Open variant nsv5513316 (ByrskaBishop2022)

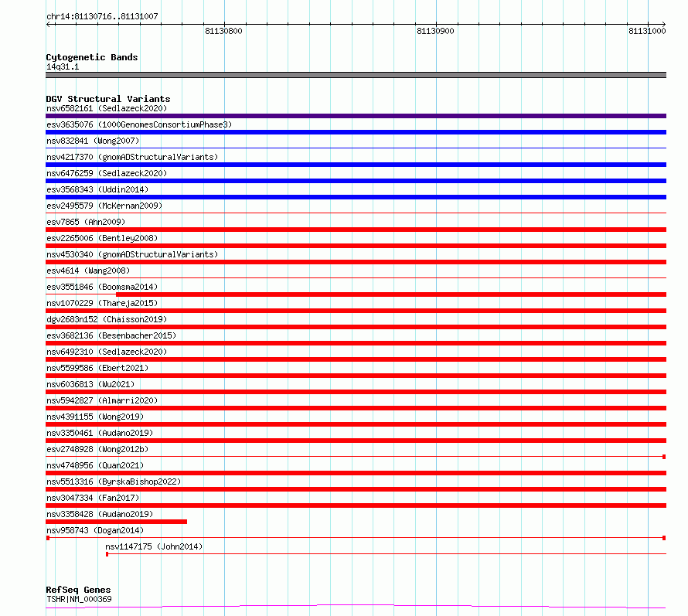tap(114, 482)
